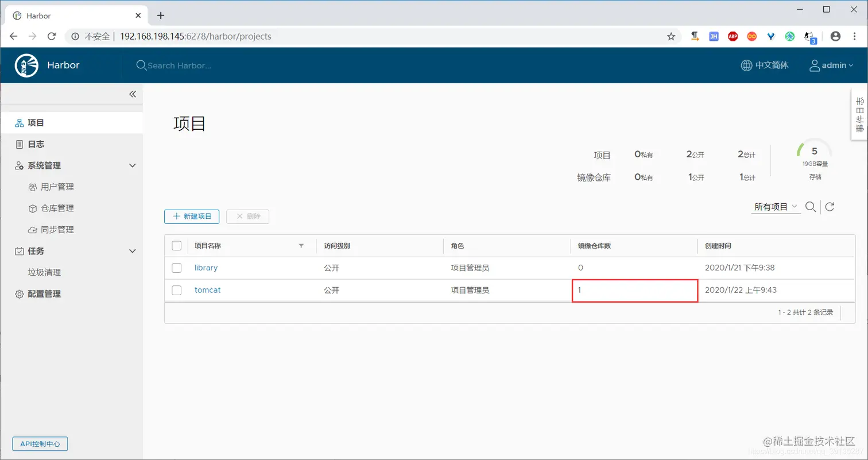Check the library row checkbox
This screenshot has width=868, height=460.
177,268
